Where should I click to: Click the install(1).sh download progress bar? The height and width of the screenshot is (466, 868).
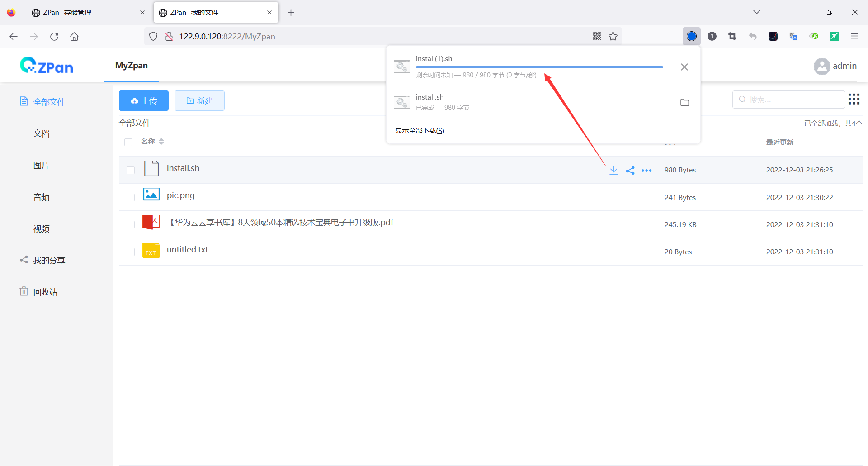tap(539, 67)
